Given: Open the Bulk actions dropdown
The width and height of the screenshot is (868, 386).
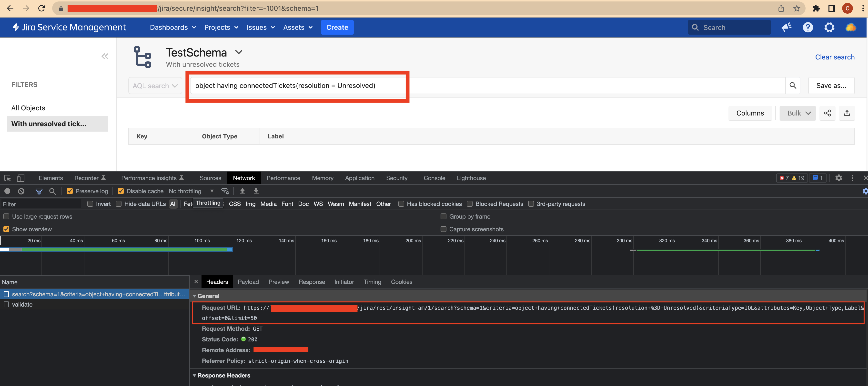Looking at the screenshot, I should tap(797, 113).
